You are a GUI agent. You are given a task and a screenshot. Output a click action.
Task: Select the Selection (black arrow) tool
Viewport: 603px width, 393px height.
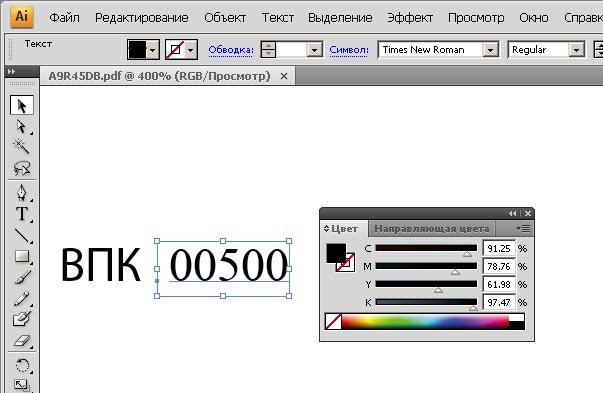pos(22,105)
